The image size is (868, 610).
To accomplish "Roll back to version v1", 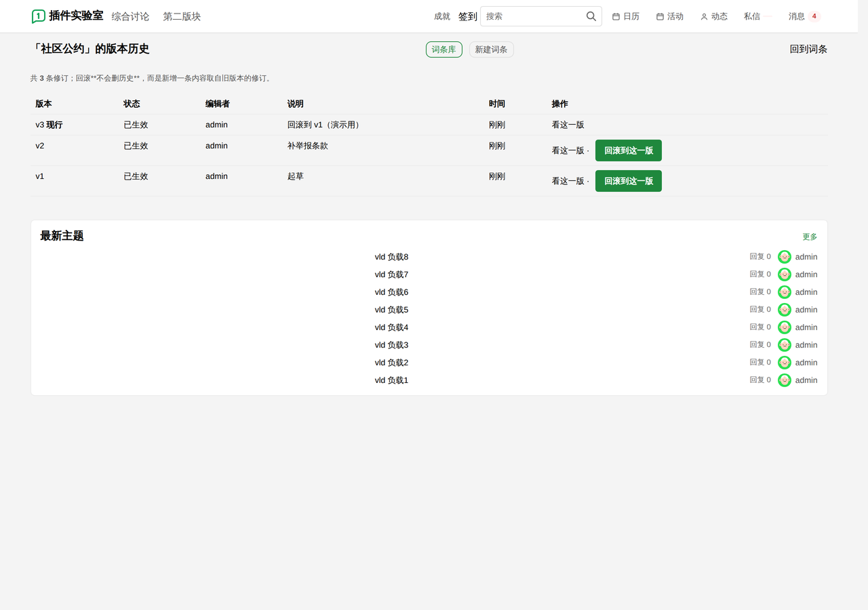I will [629, 181].
